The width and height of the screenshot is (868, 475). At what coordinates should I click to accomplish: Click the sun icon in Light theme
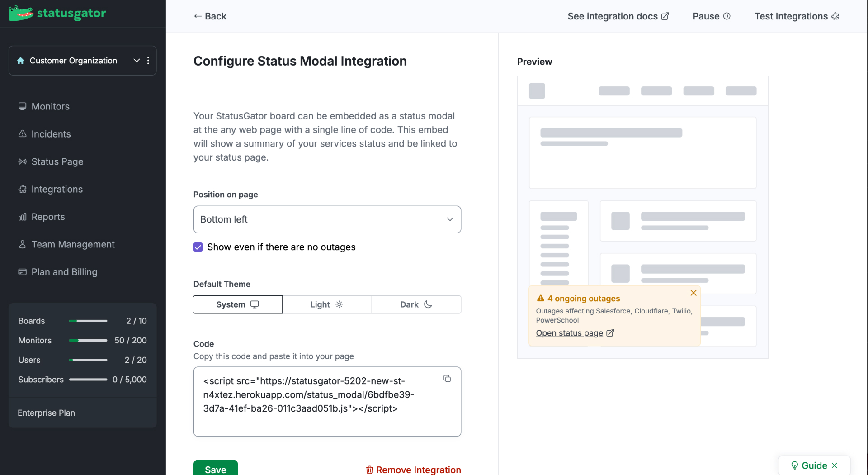coord(339,304)
